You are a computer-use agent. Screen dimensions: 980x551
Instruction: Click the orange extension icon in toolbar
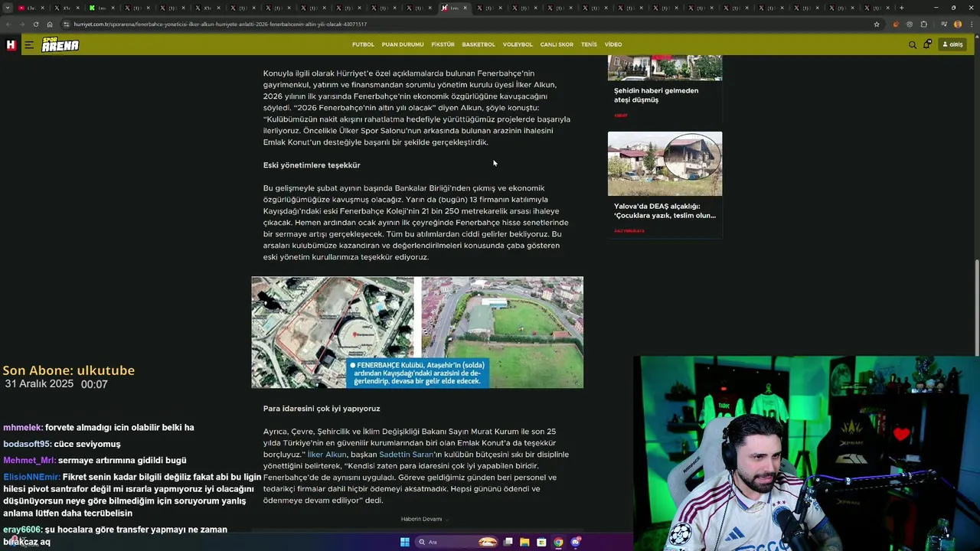tap(896, 24)
